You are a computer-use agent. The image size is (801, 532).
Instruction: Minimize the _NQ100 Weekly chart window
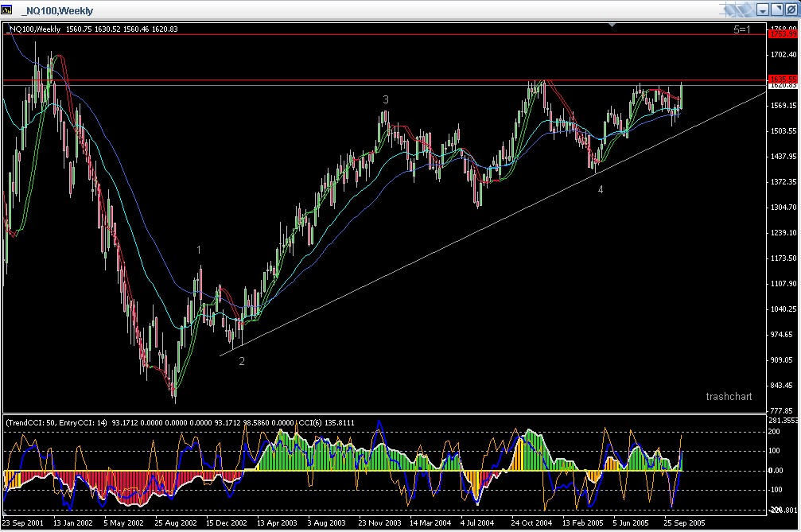coord(763,10)
